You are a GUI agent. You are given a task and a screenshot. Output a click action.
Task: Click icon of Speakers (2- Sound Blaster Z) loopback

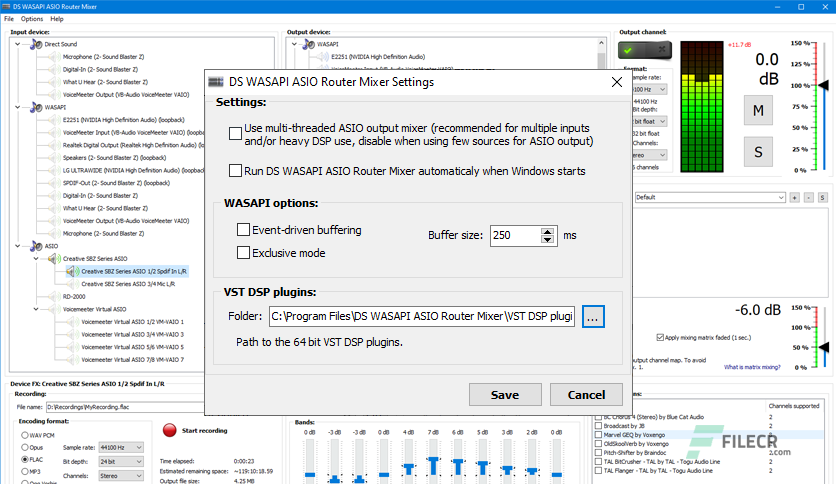(54, 158)
